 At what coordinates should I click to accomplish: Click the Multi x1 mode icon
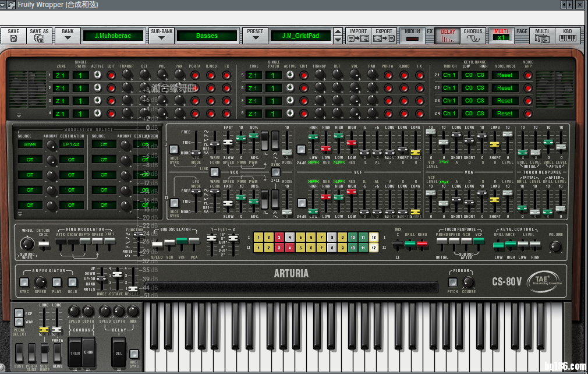(x=501, y=36)
